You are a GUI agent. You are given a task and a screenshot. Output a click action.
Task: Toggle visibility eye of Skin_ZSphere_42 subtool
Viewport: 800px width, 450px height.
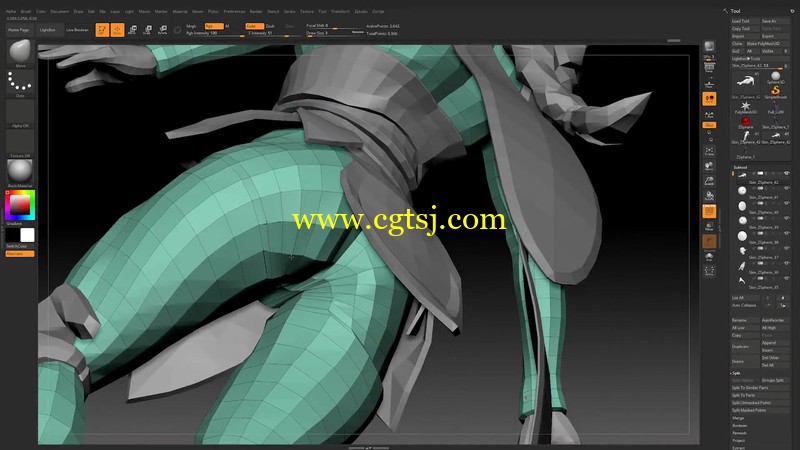tap(787, 173)
